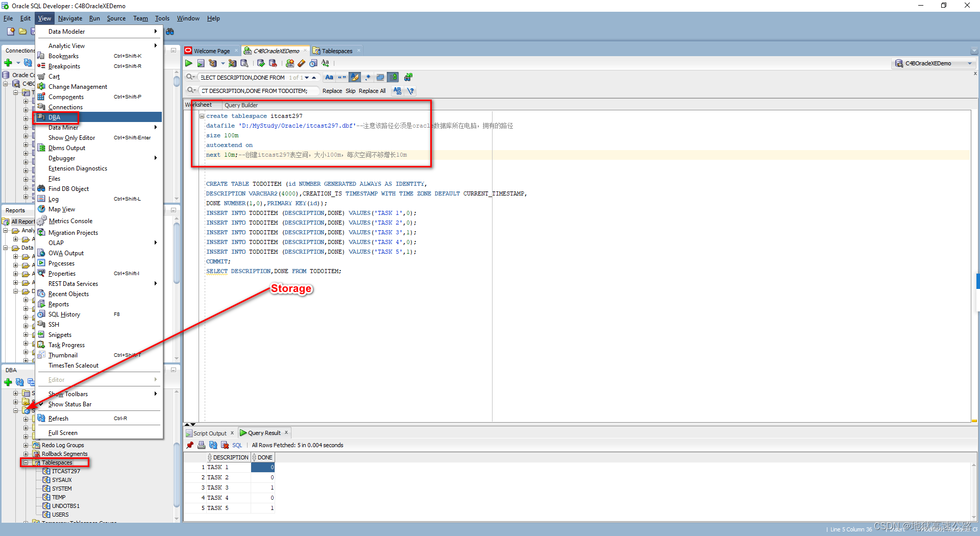Open the search options magnifier dropdown
980x536 pixels.
click(191, 77)
